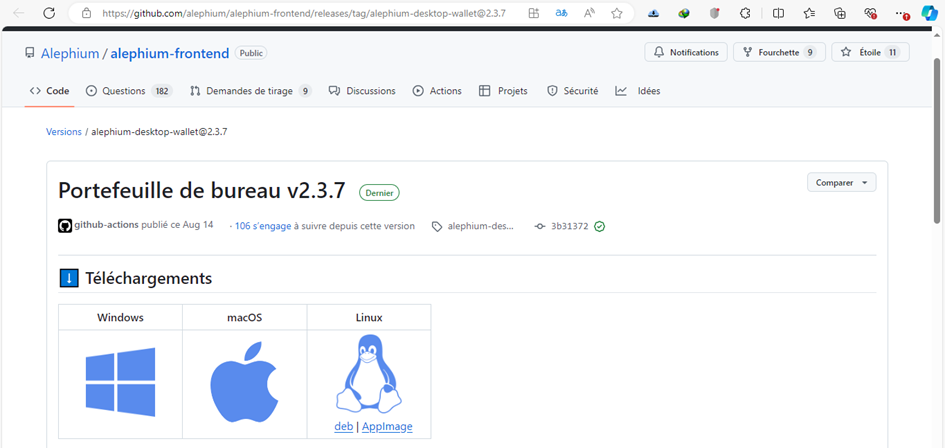Open the Extensions puzzle icon
945x448 pixels.
click(x=746, y=13)
